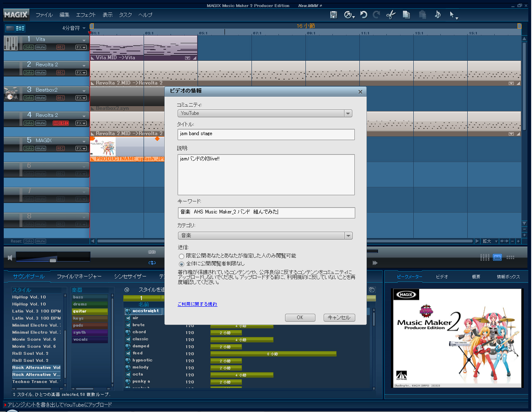Image resolution: width=532 pixels, height=412 pixels.
Task: Cut with the scissors icon
Action: click(391, 15)
